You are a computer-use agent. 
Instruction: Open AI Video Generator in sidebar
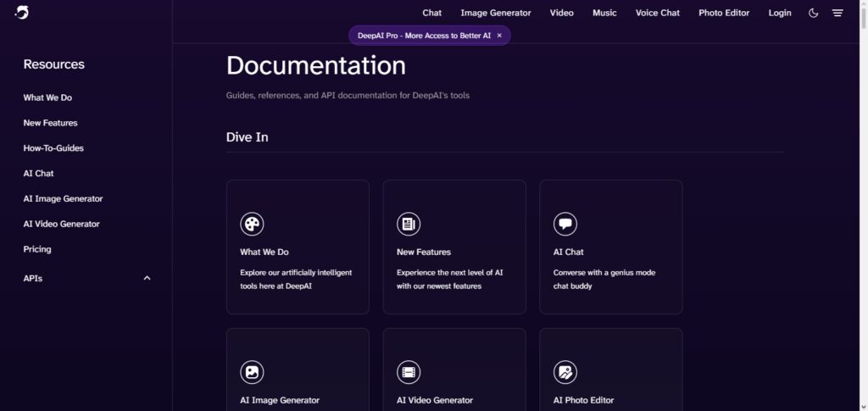tap(61, 224)
